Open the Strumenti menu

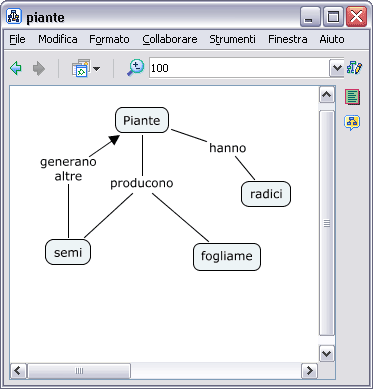coord(232,39)
